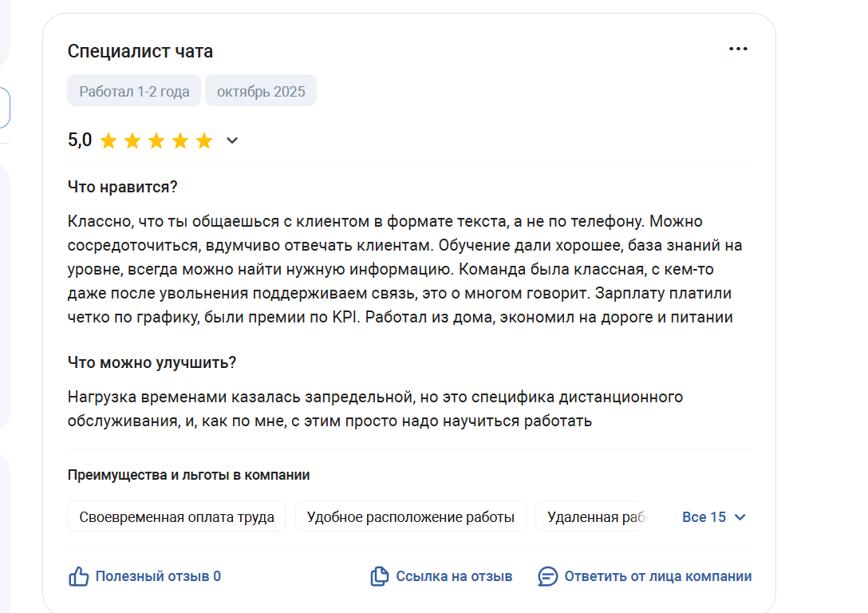Click the 'Специалист чата' review title
This screenshot has width=868, height=613.
point(140,52)
